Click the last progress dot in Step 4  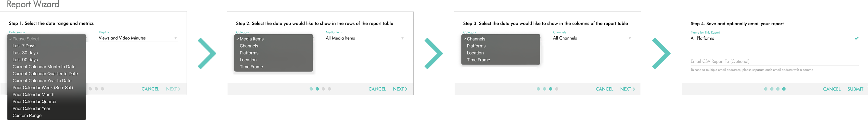pyautogui.click(x=784, y=89)
